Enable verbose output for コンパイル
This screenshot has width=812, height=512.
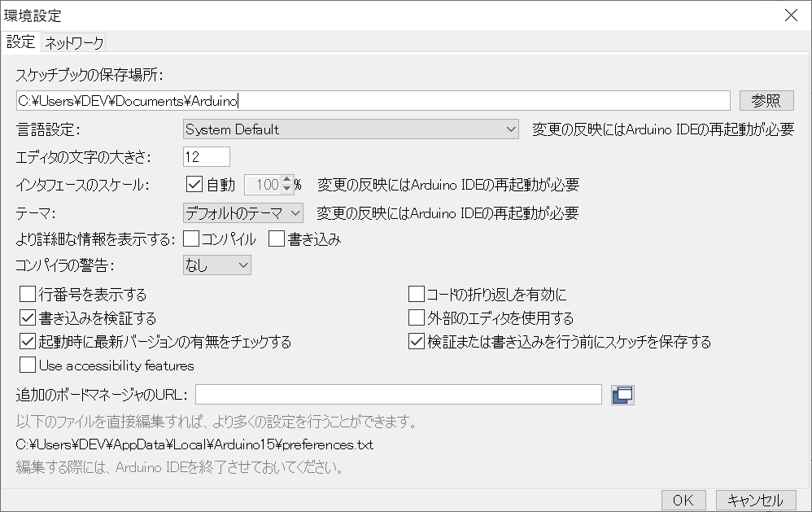(191, 238)
